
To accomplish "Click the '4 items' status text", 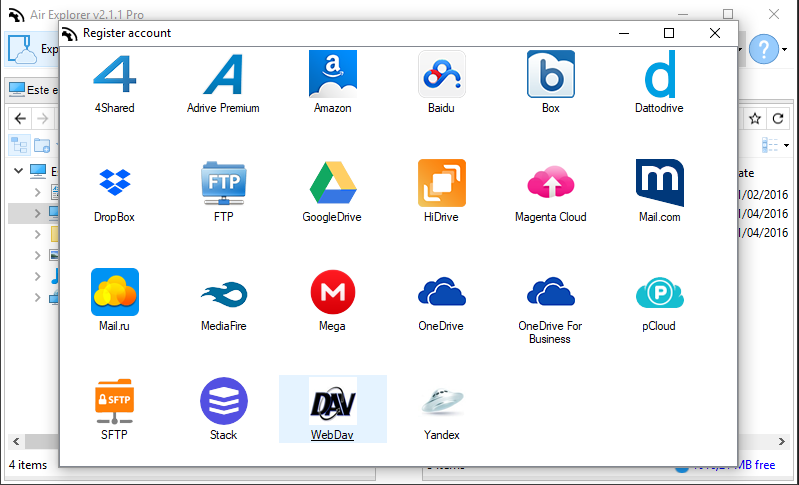I will tap(28, 465).
